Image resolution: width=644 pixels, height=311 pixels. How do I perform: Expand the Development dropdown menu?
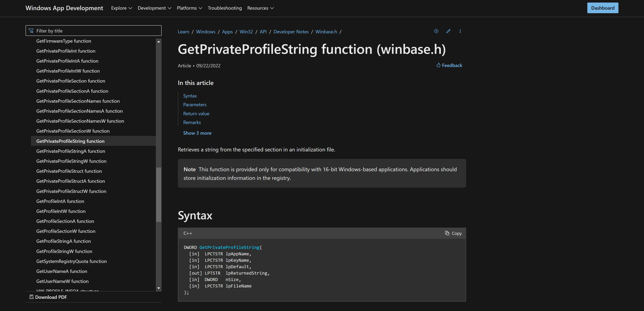(154, 8)
